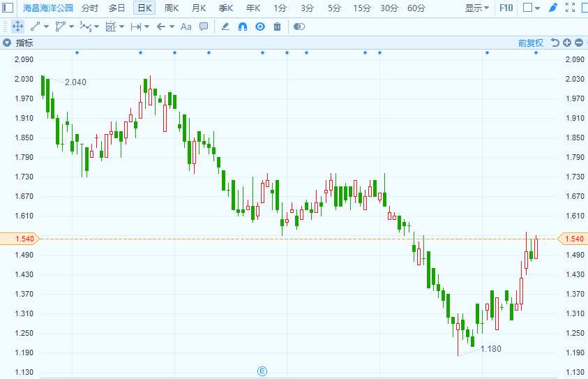Viewport: 588px width, 379px height.
Task: Switch to 多日 multi-day view
Action: [x=117, y=8]
